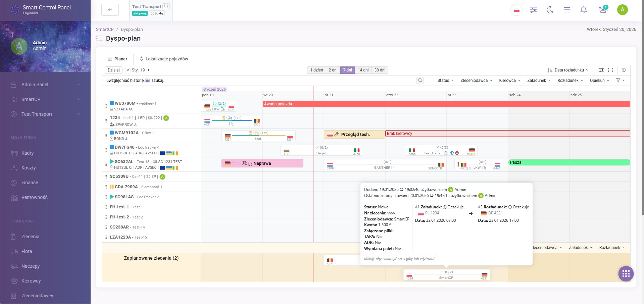Image resolution: width=644 pixels, height=304 pixels.
Task: Toggle uwzględniać historię value nie
Action: [x=147, y=81]
